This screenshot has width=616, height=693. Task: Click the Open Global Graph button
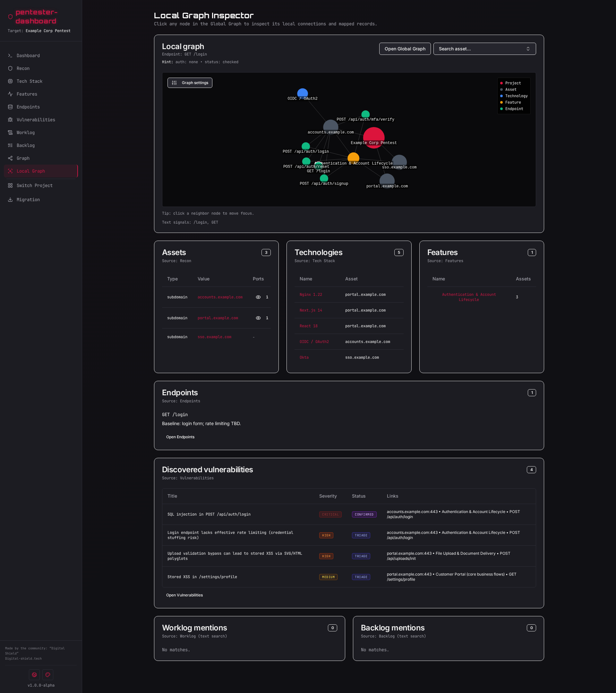405,48
